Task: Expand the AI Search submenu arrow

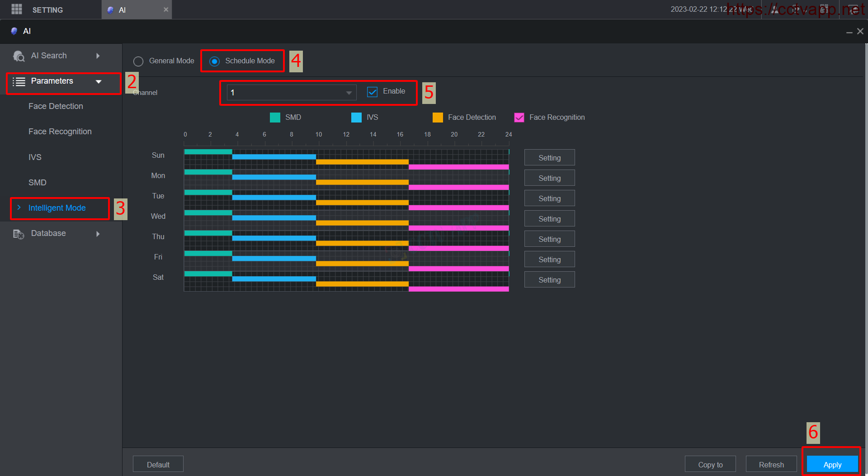Action: tap(98, 56)
